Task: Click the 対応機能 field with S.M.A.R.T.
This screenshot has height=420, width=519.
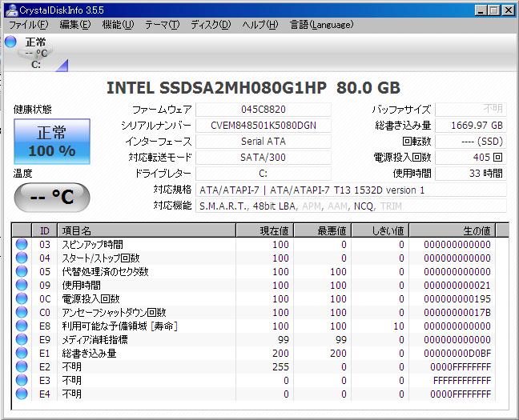Action: 351,206
